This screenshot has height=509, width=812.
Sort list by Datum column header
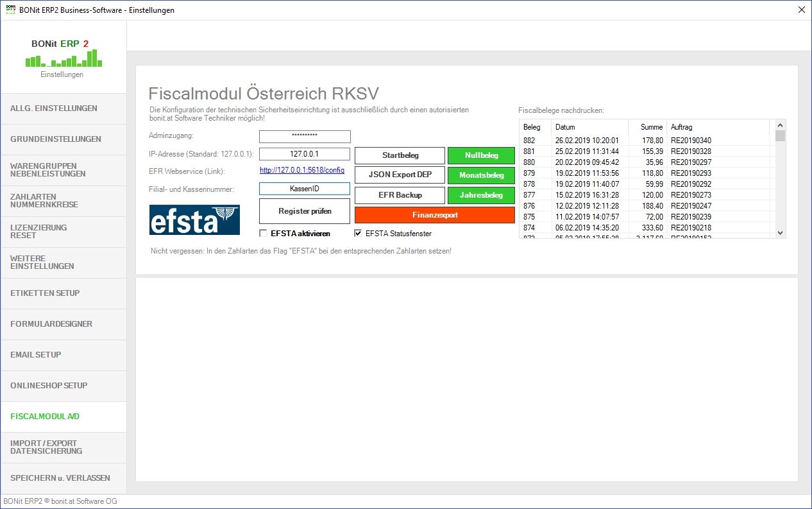pos(589,127)
